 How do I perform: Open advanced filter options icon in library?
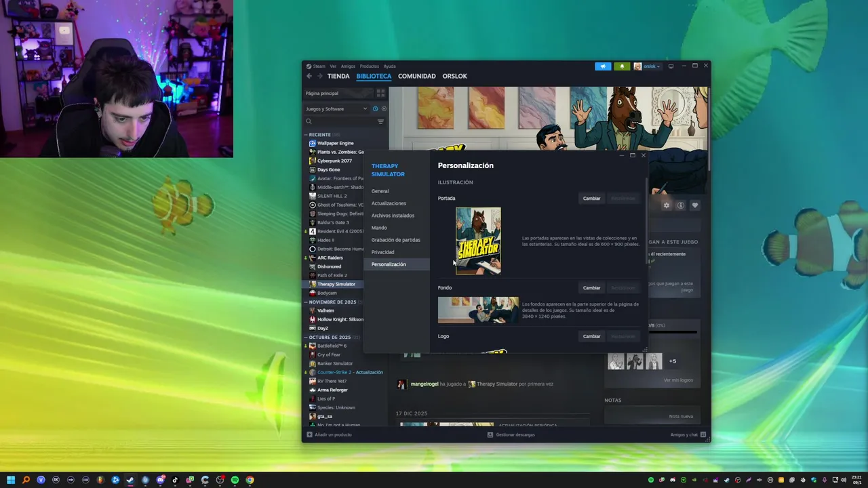380,121
